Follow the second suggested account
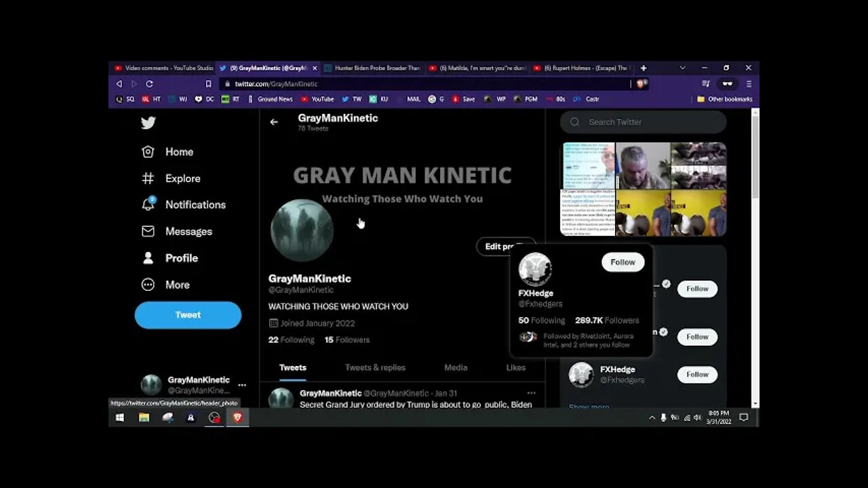The width and height of the screenshot is (868, 488). pos(697,337)
